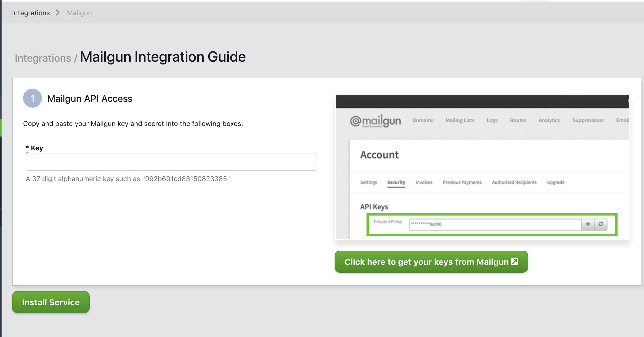This screenshot has height=337, width=644.
Task: Focus the Key input field
Action: tap(171, 162)
